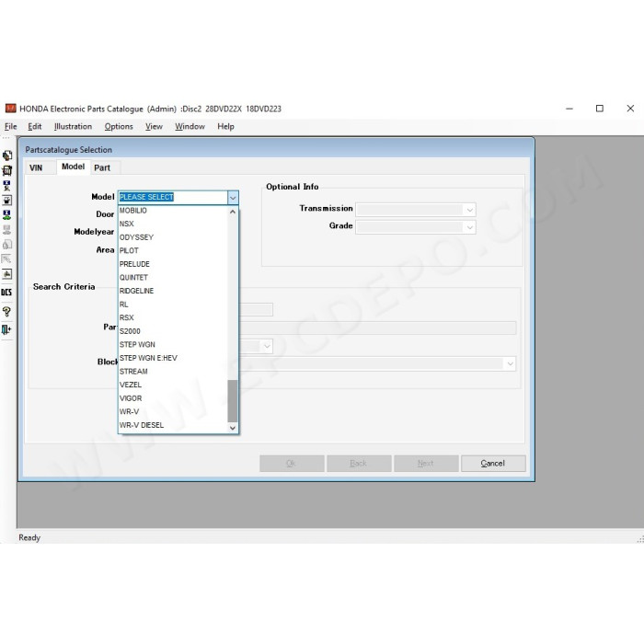Screen dimensions: 644x644
Task: Select PRELUDE from the model list
Action: 173,264
